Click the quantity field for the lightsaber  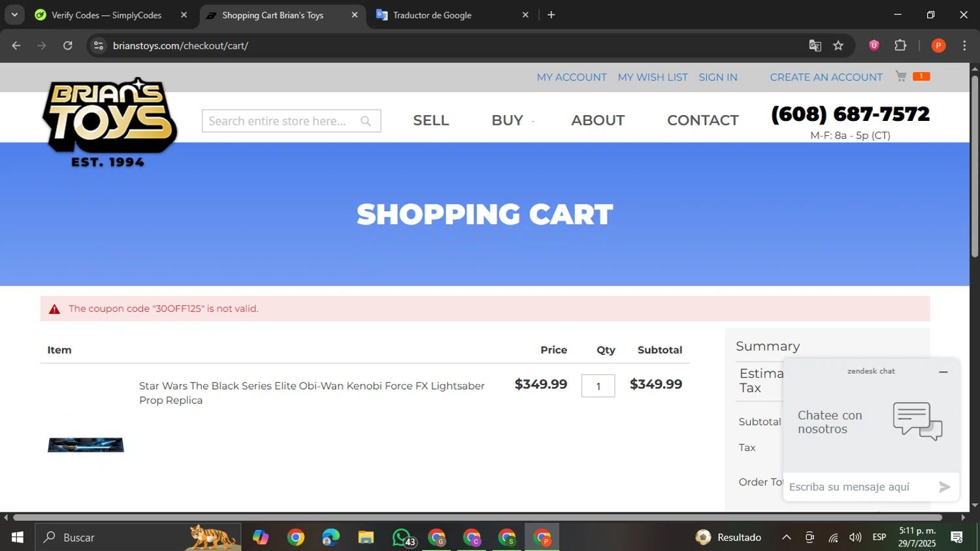598,386
